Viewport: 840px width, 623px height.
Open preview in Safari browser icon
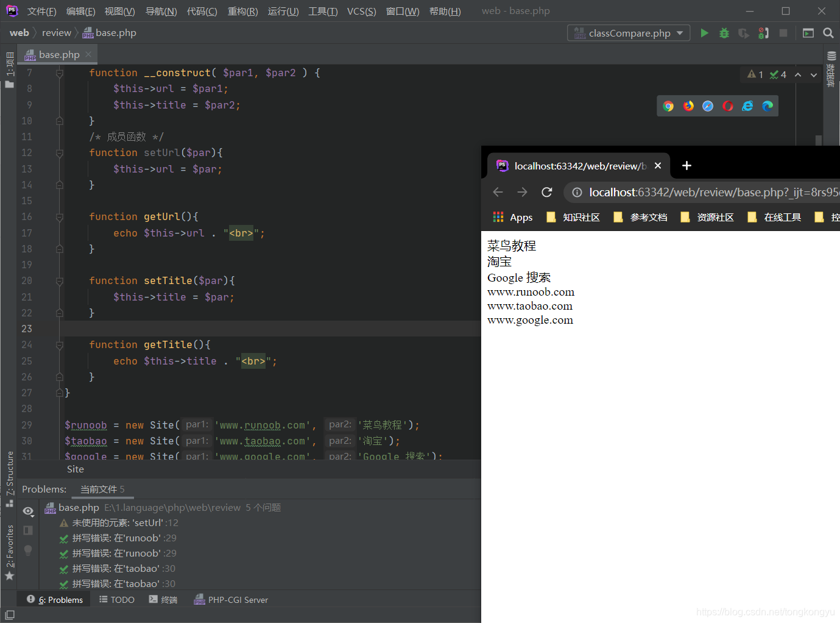click(x=708, y=106)
